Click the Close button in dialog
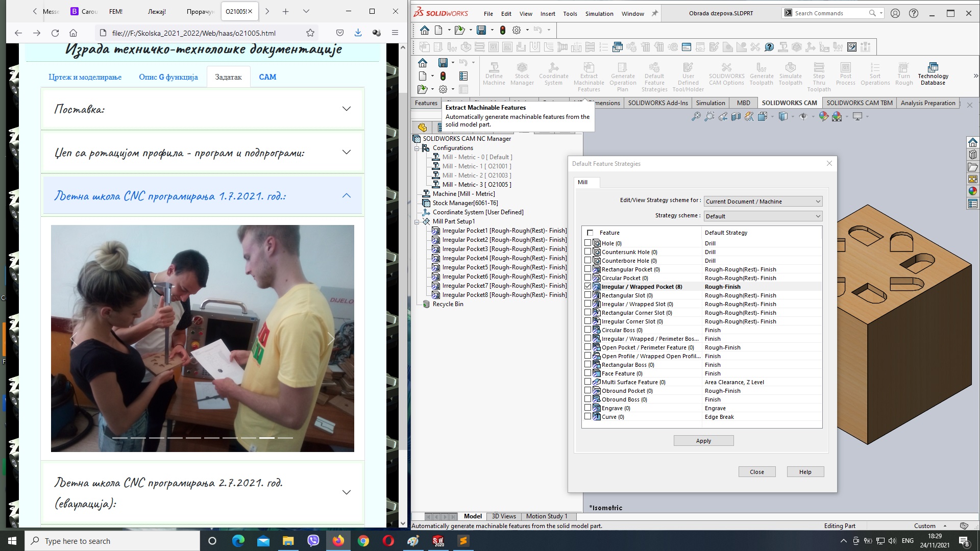The width and height of the screenshot is (980, 551). [x=757, y=472]
